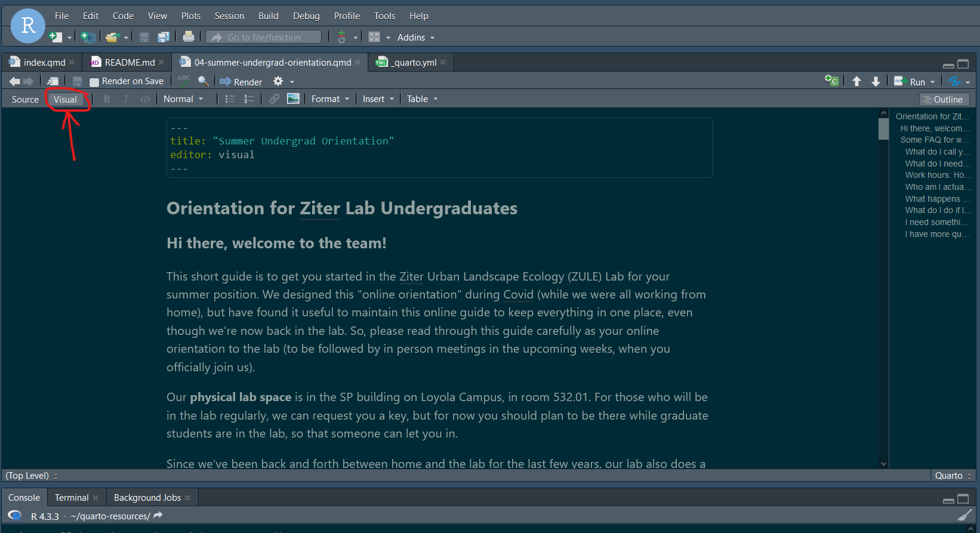Enable the Render on Save checkbox
Image resolution: width=980 pixels, height=533 pixels.
point(94,82)
